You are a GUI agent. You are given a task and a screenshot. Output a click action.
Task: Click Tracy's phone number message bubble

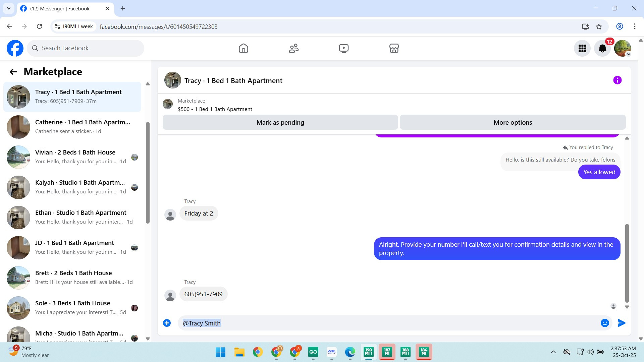[x=203, y=294]
